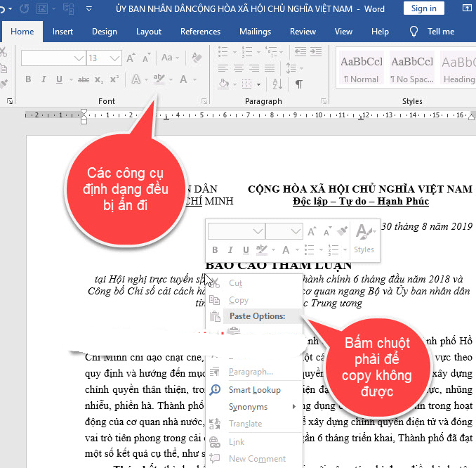Screen dimensions: 476x468
Task: Click the Format Painter in mini toolbar
Action: click(343, 230)
